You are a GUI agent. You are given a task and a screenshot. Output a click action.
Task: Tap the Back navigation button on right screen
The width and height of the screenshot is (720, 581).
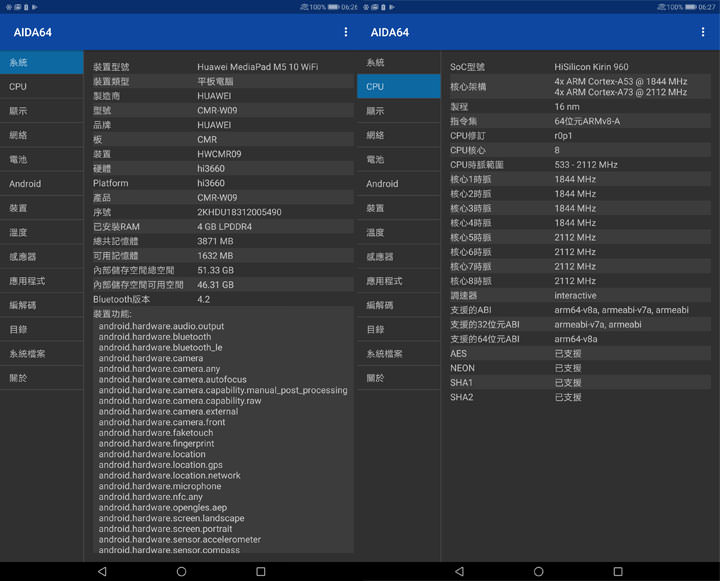[x=459, y=571]
